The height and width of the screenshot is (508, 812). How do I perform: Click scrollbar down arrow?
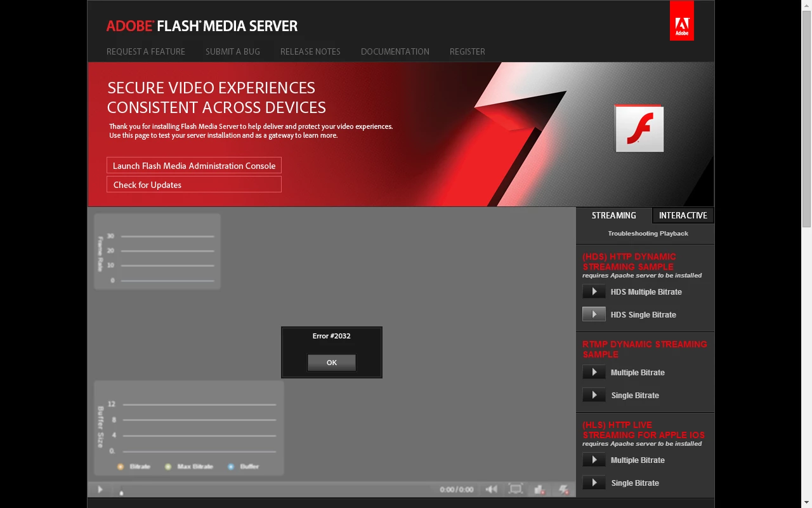[x=807, y=503]
